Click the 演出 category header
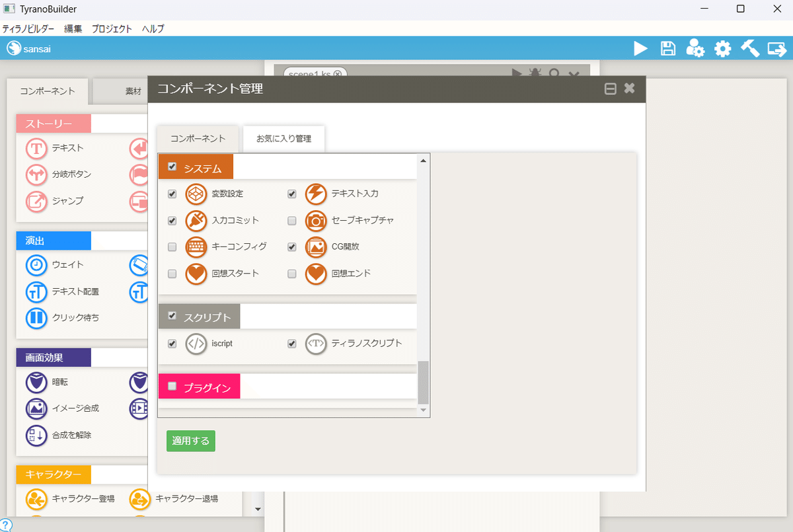Image resolution: width=793 pixels, height=532 pixels. (54, 241)
